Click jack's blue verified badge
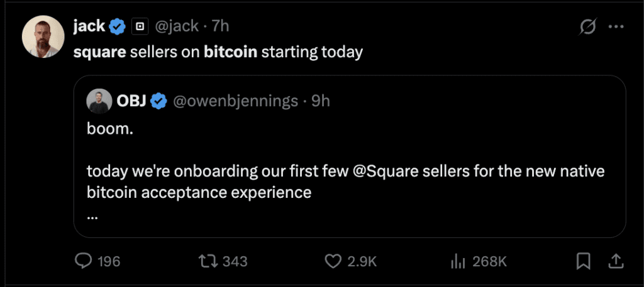Viewport: 644px width, 287px height. (x=118, y=27)
